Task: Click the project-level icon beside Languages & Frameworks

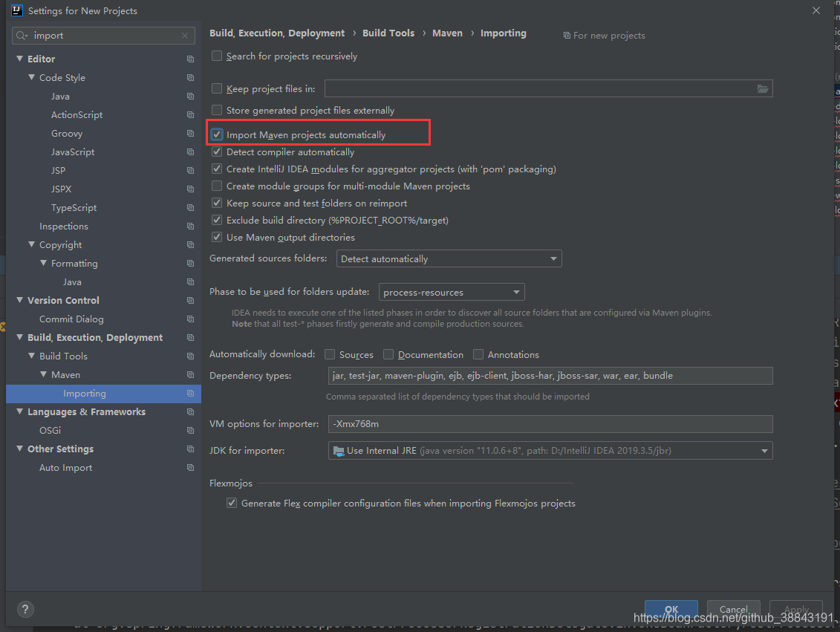Action: (x=190, y=412)
